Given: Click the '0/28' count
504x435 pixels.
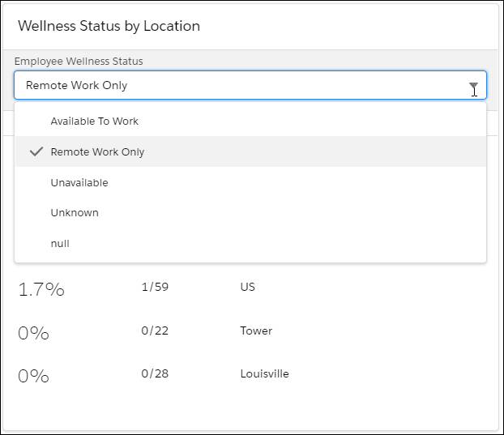Looking at the screenshot, I should [x=155, y=373].
